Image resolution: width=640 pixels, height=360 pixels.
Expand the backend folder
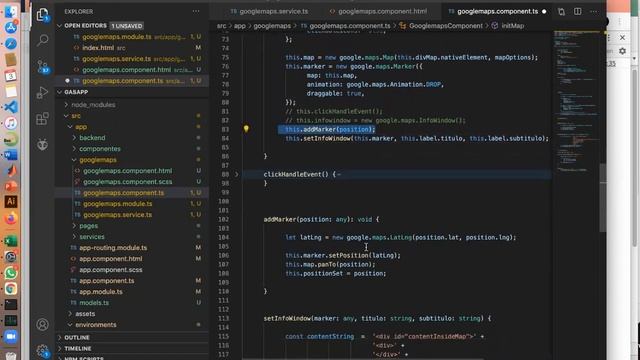tap(92, 138)
